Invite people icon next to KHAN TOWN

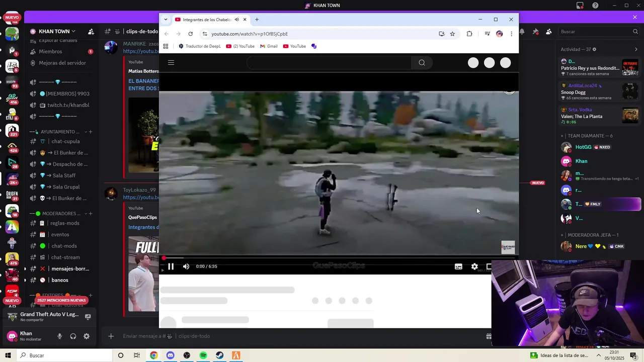pyautogui.click(x=91, y=31)
